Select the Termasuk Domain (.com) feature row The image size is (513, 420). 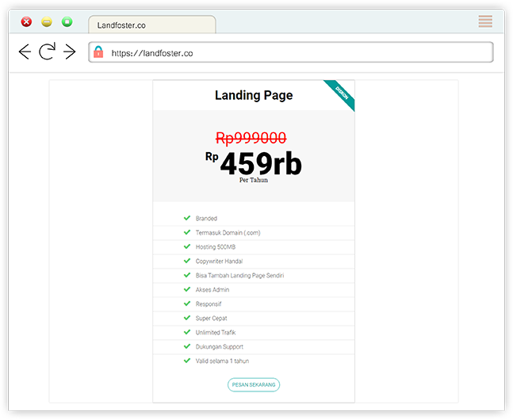(x=228, y=233)
